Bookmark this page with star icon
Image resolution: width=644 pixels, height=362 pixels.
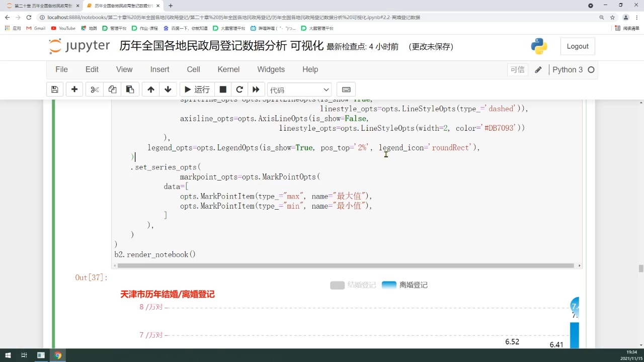click(612, 17)
